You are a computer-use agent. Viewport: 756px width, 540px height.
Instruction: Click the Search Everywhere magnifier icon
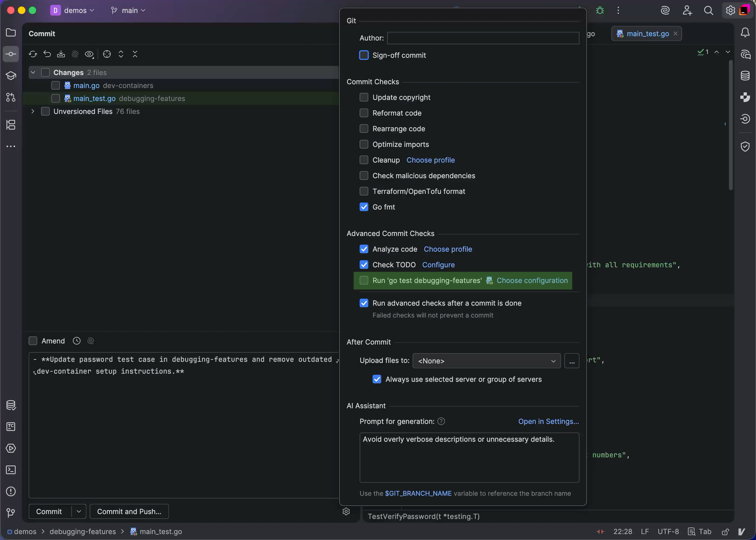(708, 10)
